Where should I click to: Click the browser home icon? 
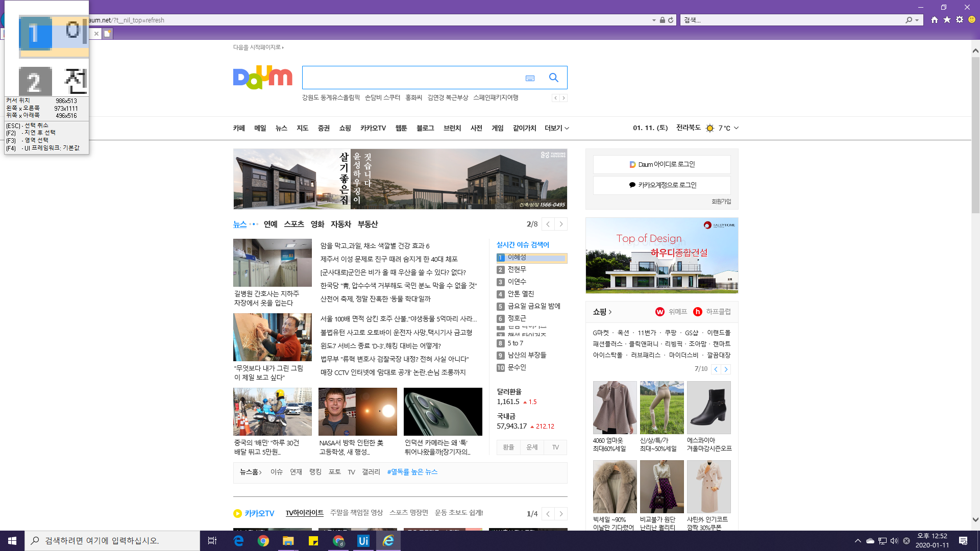934,20
